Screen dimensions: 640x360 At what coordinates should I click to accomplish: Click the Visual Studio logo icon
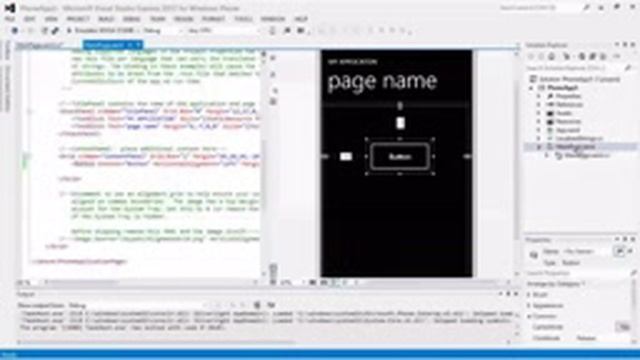[x=10, y=8]
